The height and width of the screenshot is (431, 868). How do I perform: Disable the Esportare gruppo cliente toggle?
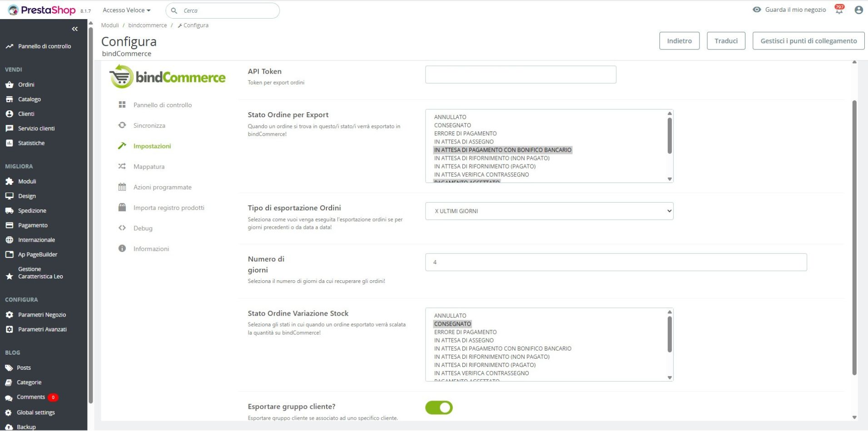(x=439, y=407)
